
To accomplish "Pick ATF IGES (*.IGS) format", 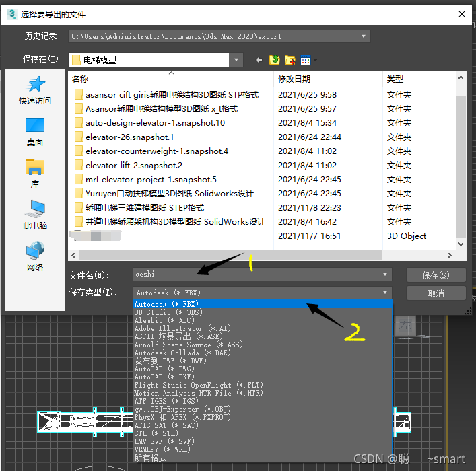I will point(263,401).
